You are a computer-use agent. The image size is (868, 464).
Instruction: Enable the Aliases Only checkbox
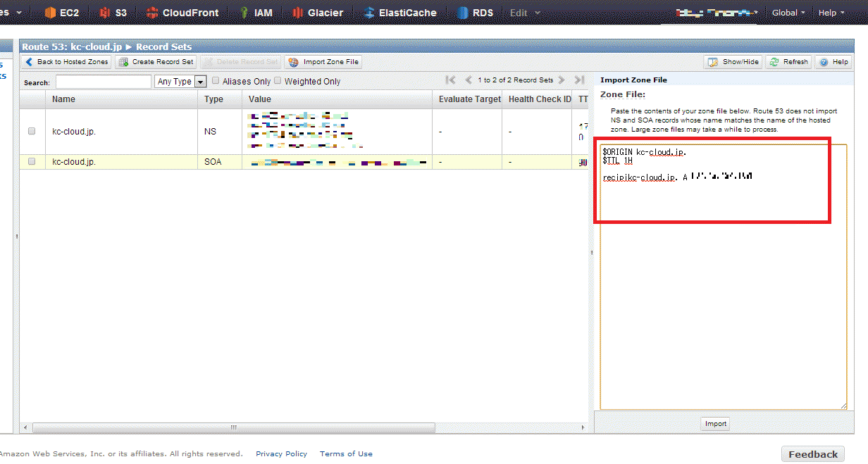click(x=216, y=81)
